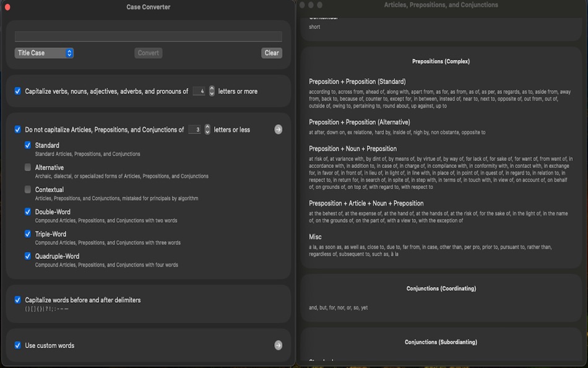Viewport: 588px width, 368px height.
Task: Click the Case Converter window title
Action: 148,7
